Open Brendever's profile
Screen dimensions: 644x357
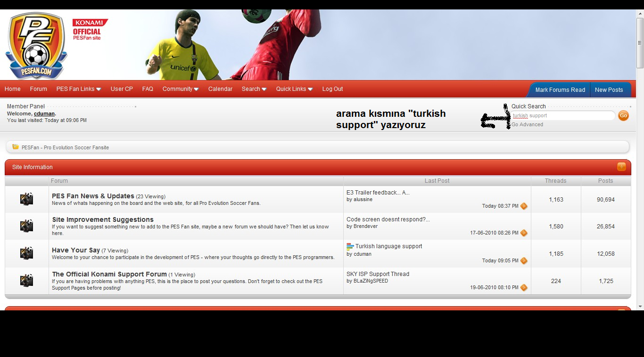(365, 226)
